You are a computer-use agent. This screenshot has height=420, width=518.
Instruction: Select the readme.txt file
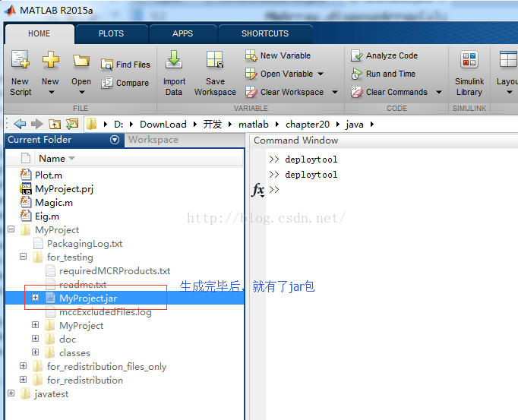[x=83, y=285]
